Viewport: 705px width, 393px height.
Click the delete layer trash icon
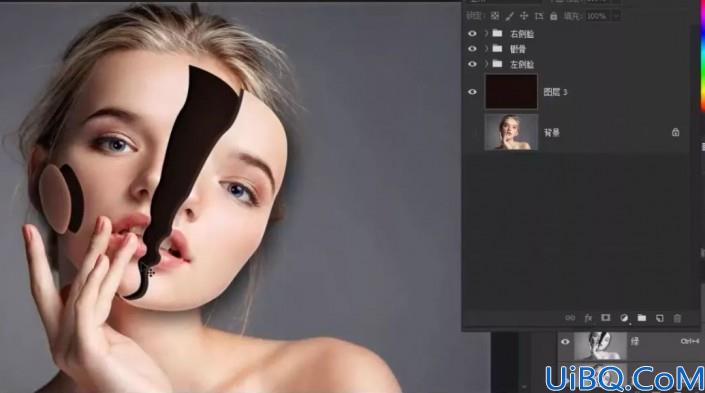pyautogui.click(x=677, y=318)
